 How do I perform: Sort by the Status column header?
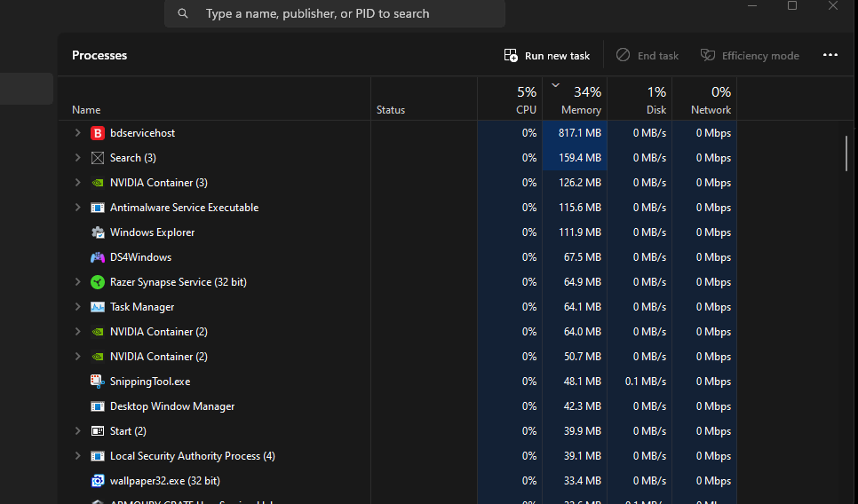tap(424, 98)
